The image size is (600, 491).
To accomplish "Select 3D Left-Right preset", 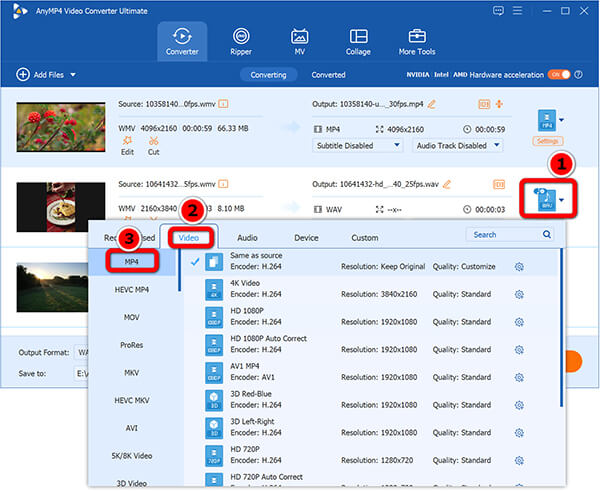I will [371, 427].
